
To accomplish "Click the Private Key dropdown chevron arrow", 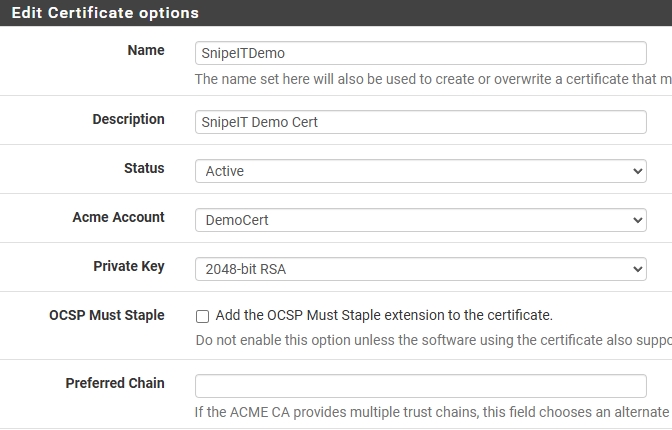I will pyautogui.click(x=637, y=269).
